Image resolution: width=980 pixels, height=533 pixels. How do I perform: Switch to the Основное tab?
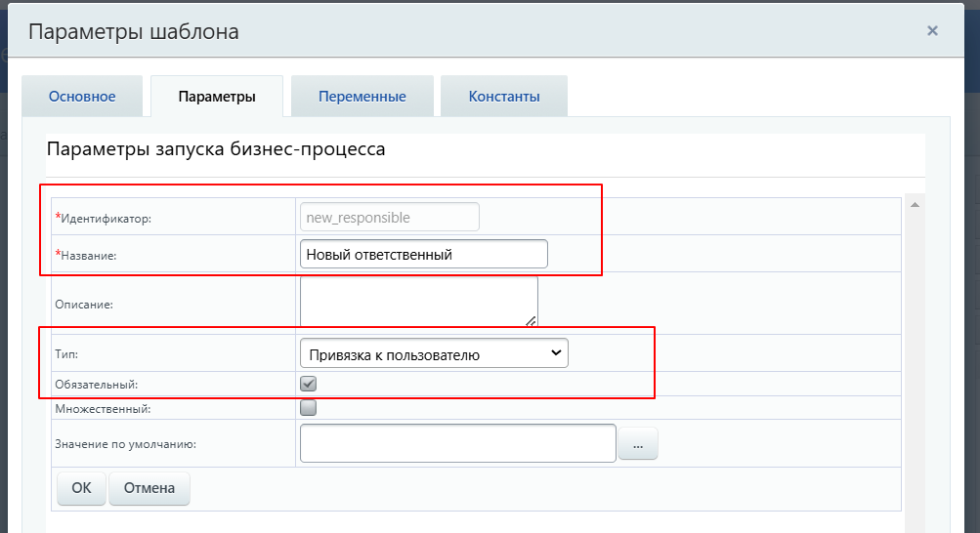pos(83,97)
